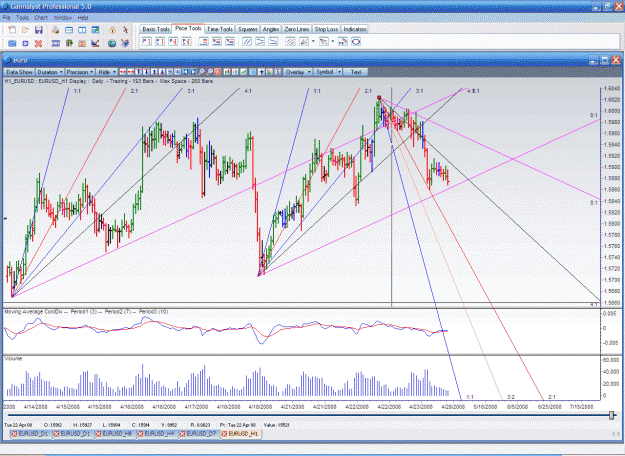Click the crosshair cursor icon in chart toolbar
The image size is (625, 456).
pos(261,72)
